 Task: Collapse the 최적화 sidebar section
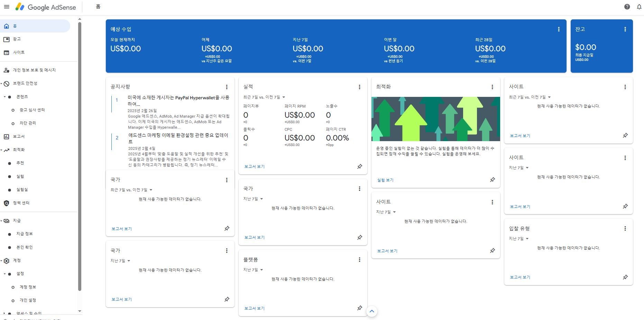(1, 150)
